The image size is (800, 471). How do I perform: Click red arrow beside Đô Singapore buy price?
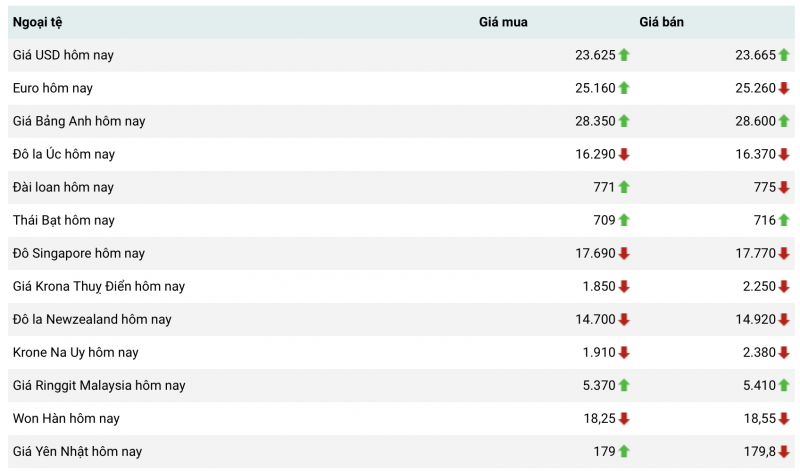(624, 253)
